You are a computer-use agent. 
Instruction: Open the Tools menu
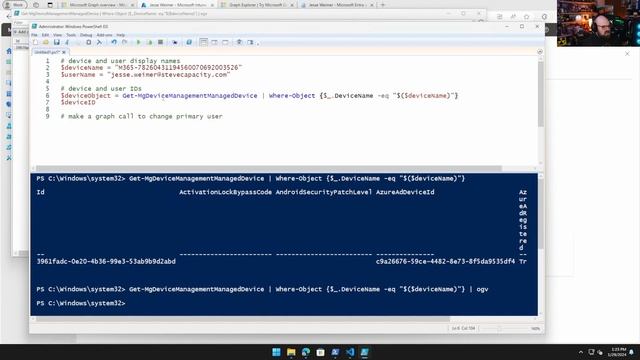(x=71, y=35)
